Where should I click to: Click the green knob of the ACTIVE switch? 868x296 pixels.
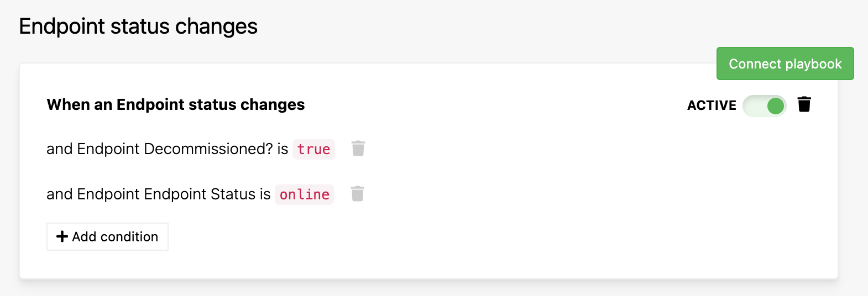pos(776,105)
